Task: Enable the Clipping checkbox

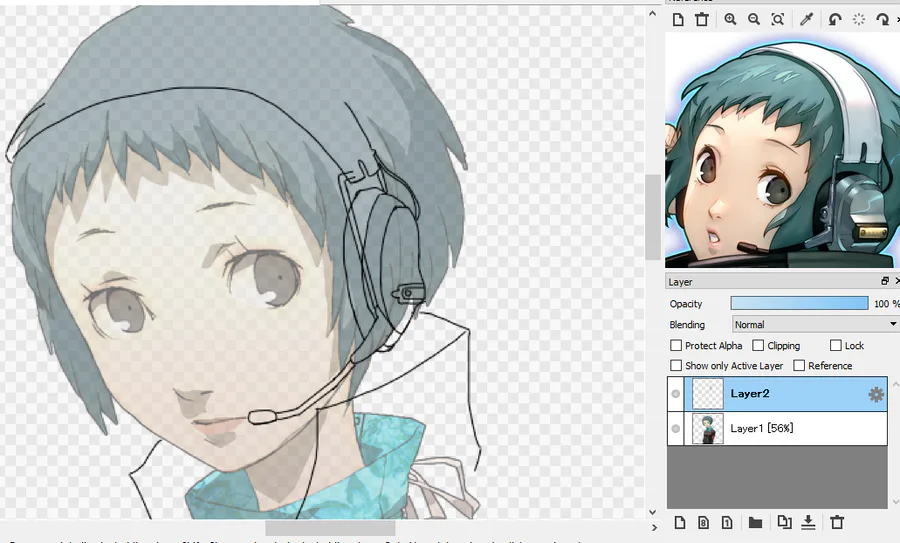Action: point(758,346)
